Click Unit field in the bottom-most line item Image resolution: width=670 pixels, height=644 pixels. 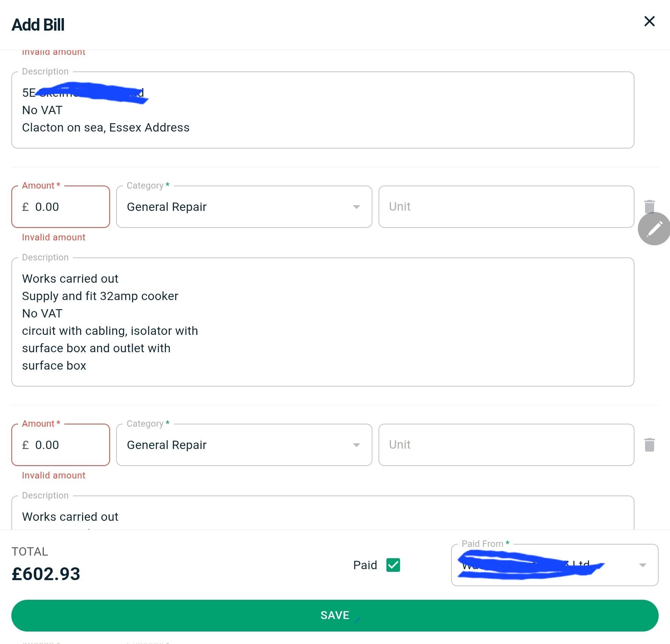coord(506,445)
